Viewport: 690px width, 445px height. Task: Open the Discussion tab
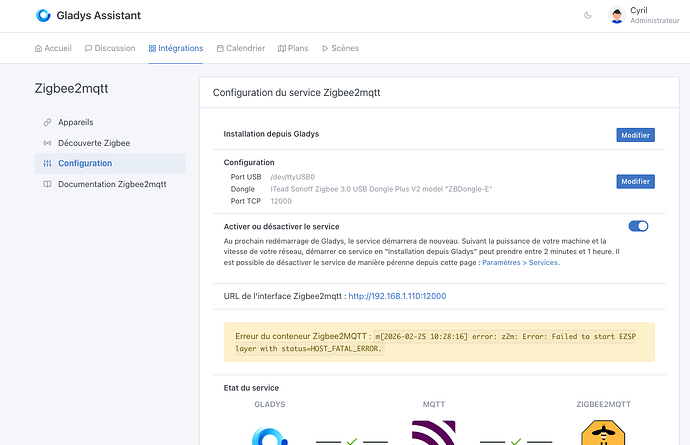(110, 48)
